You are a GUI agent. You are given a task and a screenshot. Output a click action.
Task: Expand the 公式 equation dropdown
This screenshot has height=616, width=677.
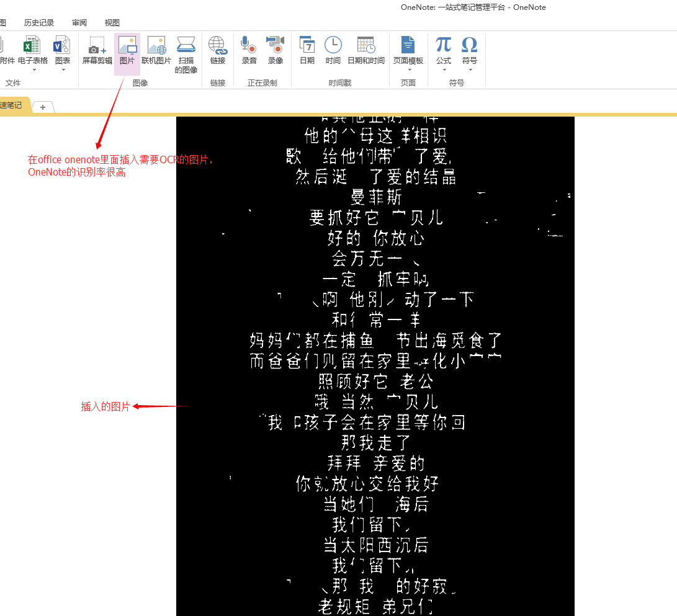(x=444, y=69)
